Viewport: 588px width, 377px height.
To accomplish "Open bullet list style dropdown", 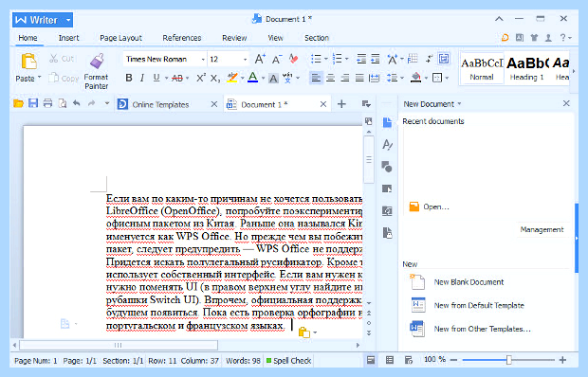I will point(326,59).
